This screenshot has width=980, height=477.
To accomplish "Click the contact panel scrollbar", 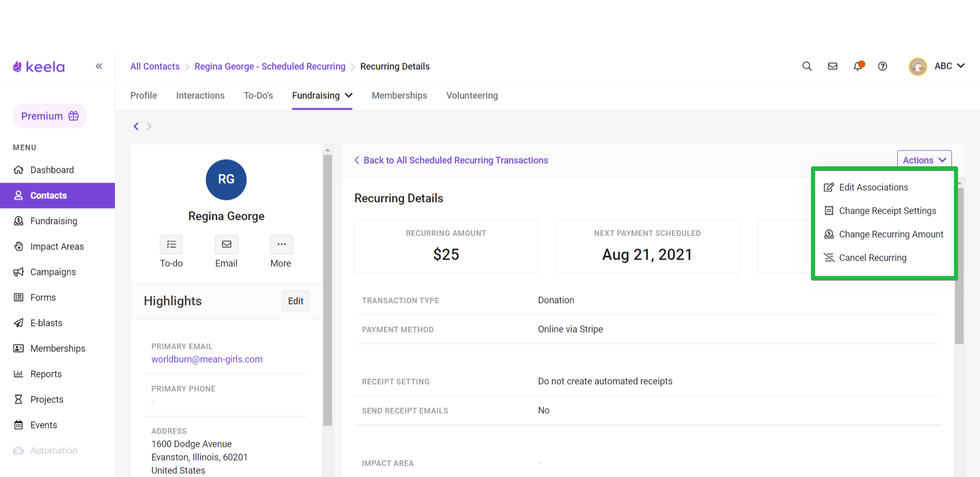I will coord(327,289).
